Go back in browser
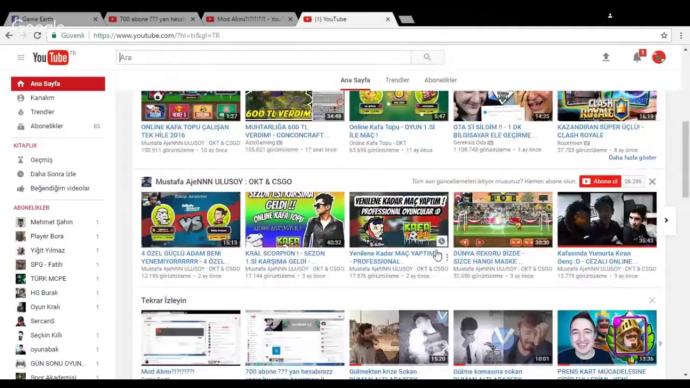Screen dimensions: 690x388 pyautogui.click(x=9, y=36)
